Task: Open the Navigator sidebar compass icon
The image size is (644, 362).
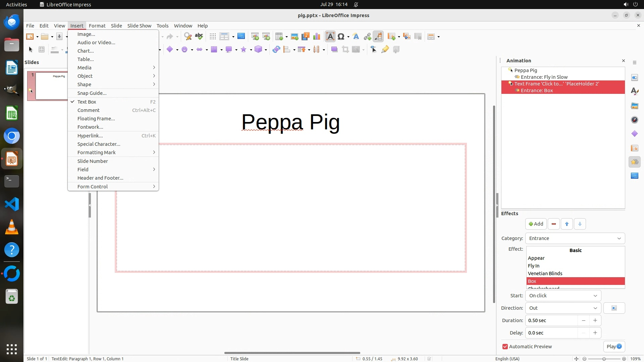Action: tap(634, 120)
